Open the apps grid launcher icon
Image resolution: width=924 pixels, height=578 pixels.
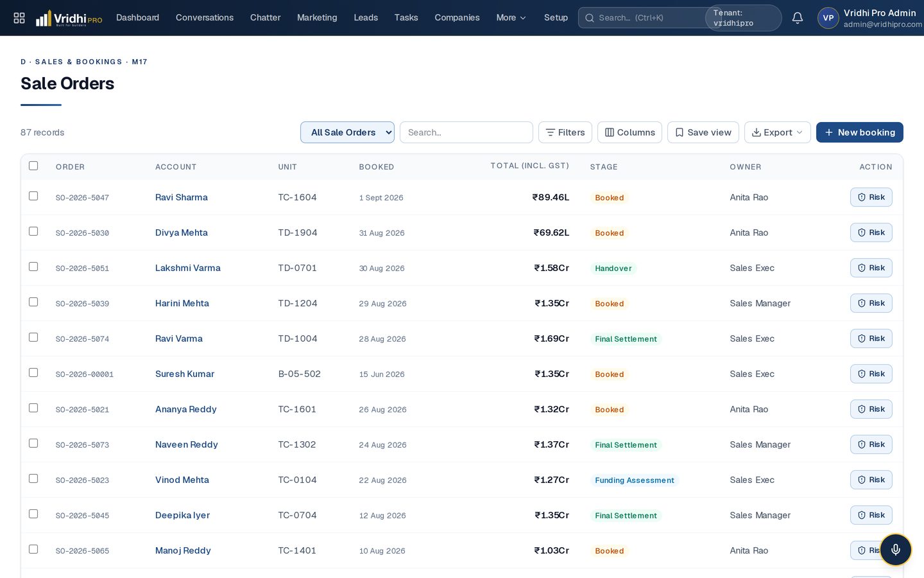pyautogui.click(x=19, y=18)
